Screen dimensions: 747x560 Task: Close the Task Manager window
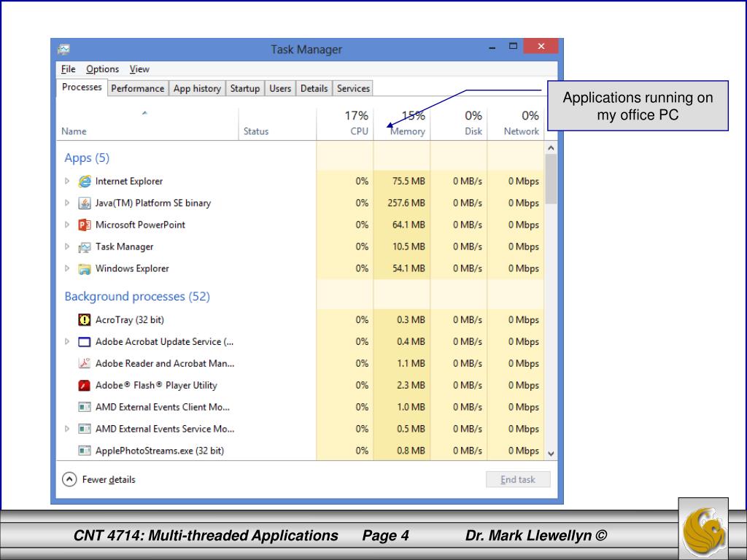click(x=541, y=46)
